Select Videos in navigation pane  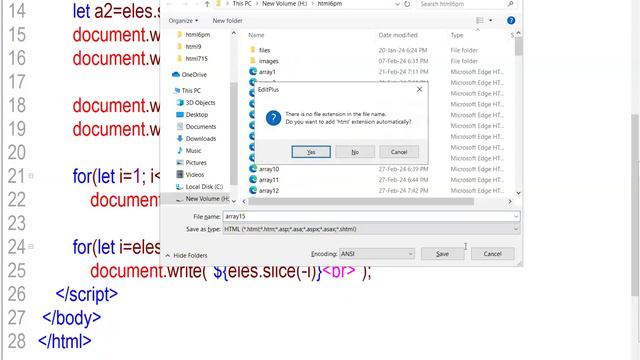point(195,175)
